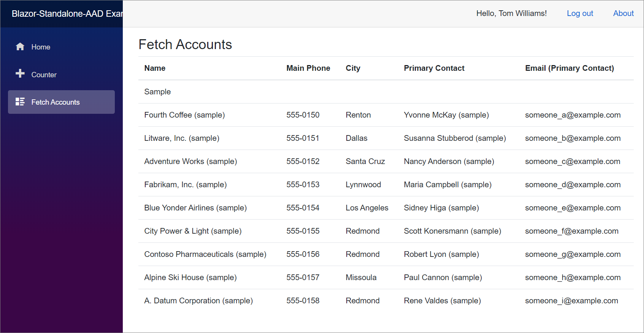Click the Fetch Accounts list icon
Viewport: 644px width, 333px height.
[20, 102]
